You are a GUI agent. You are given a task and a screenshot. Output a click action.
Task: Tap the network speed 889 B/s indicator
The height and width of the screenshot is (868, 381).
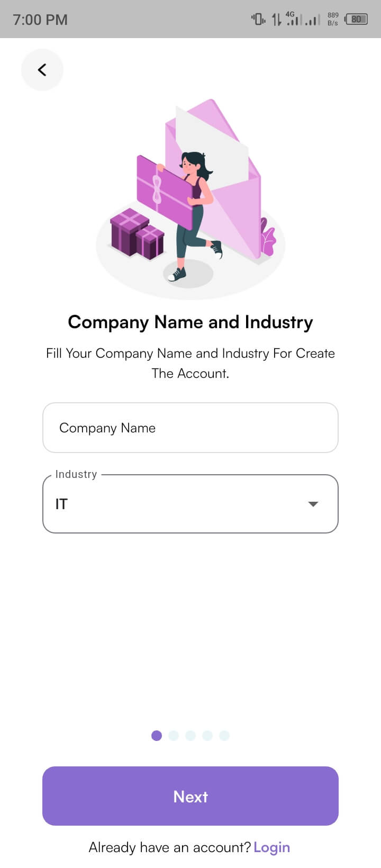332,19
